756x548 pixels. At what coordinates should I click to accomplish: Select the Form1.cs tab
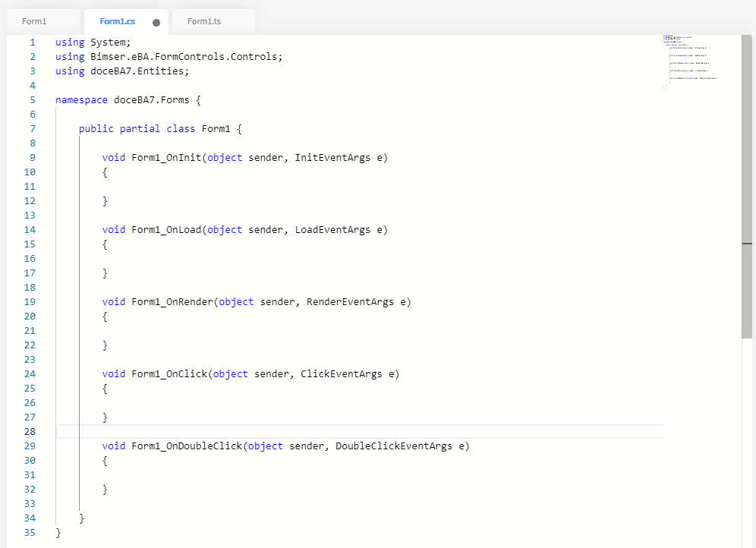(x=117, y=21)
